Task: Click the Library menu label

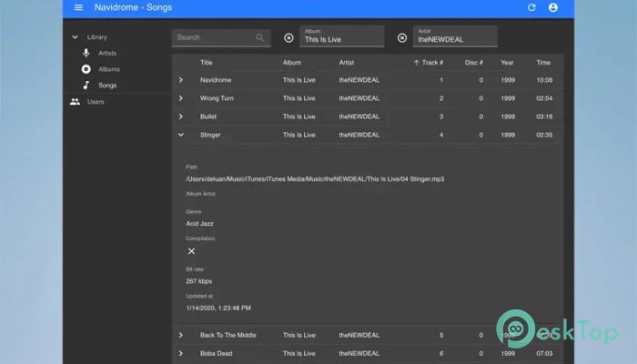Action: [96, 37]
